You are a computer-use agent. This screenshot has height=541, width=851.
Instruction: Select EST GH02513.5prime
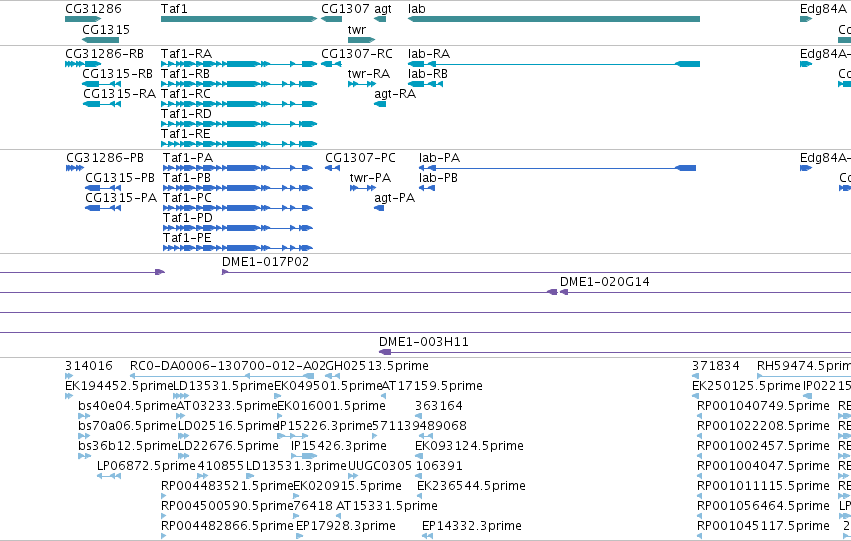(333, 376)
